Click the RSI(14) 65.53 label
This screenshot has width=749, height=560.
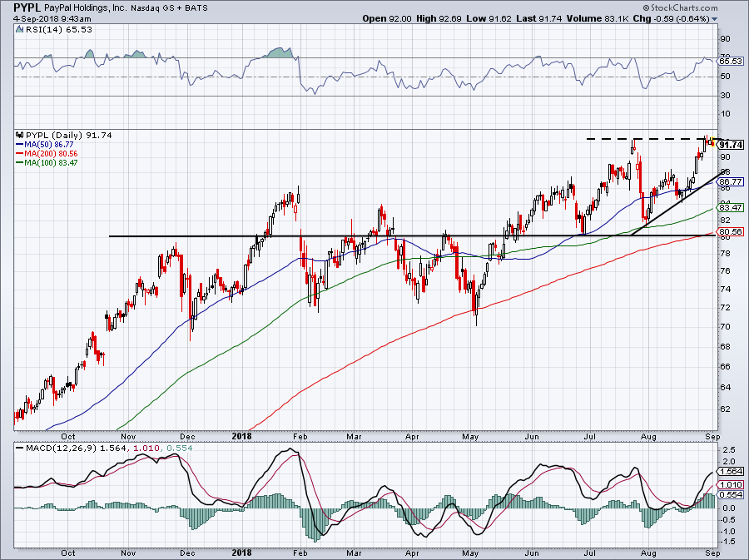pyautogui.click(x=59, y=29)
